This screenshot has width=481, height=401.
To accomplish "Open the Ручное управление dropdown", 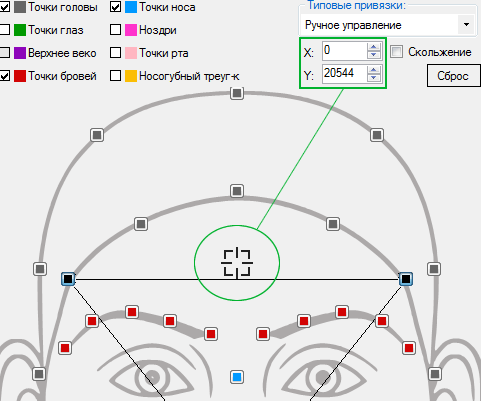I will [x=466, y=25].
